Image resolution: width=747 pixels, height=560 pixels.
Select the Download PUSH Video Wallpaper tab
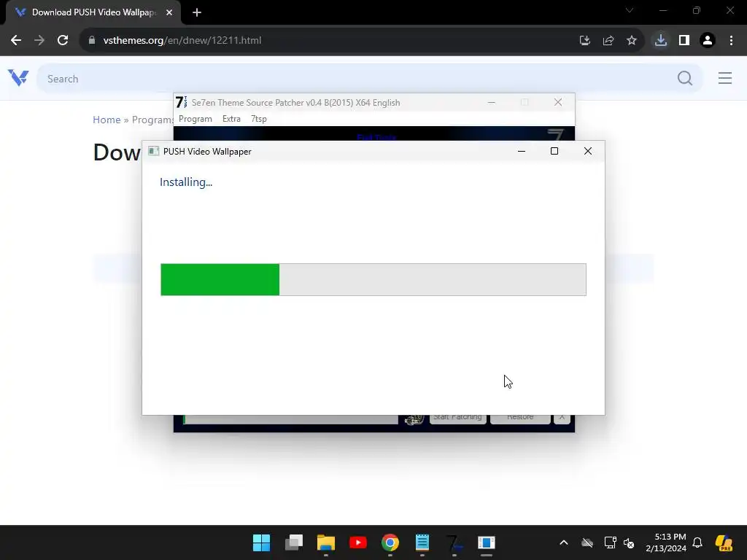click(x=93, y=12)
